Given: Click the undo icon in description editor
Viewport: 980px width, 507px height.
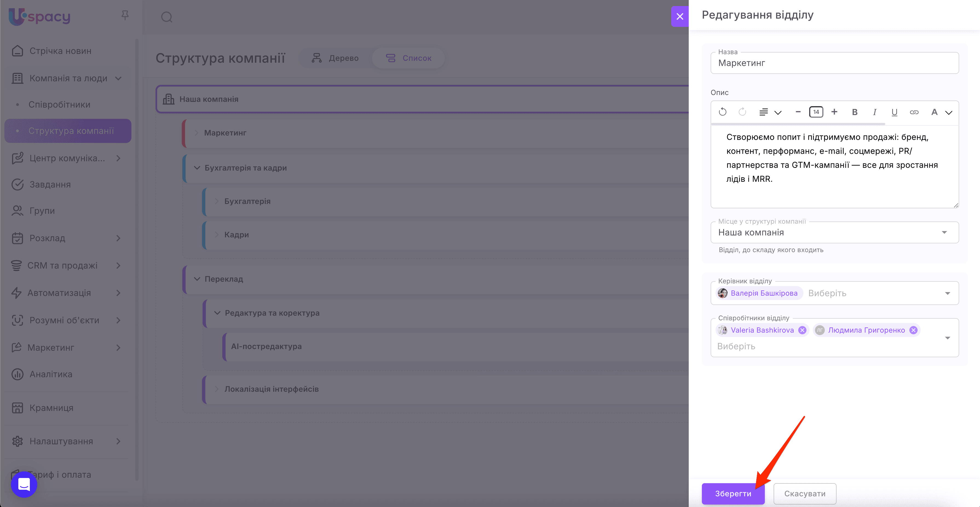Looking at the screenshot, I should [722, 112].
